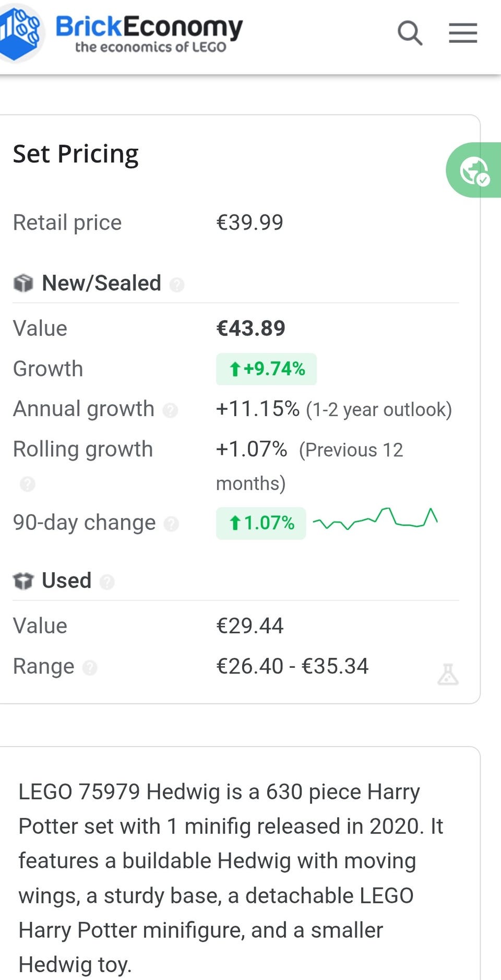Viewport: 501px width, 980px height.
Task: Open the search magnifier icon
Action: [x=410, y=33]
